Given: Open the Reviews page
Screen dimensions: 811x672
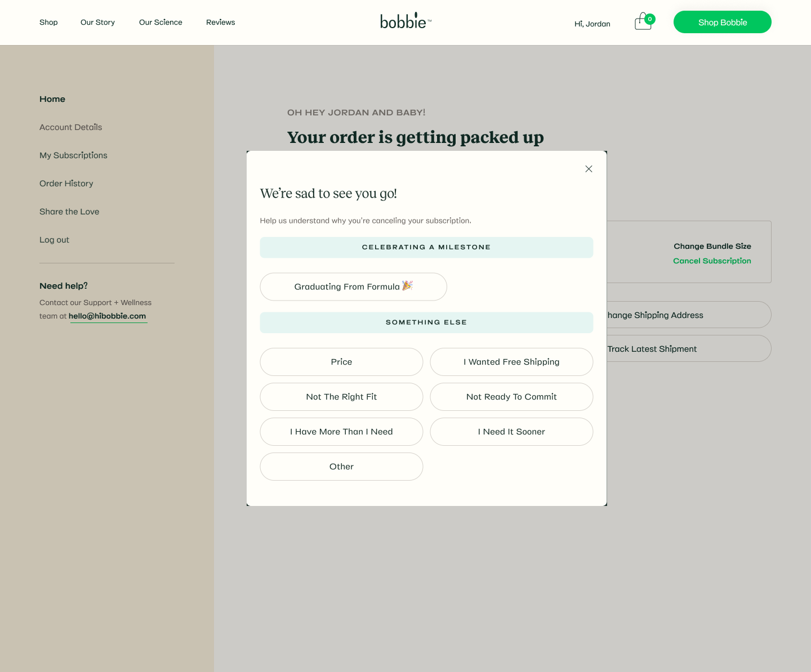Looking at the screenshot, I should coord(220,23).
